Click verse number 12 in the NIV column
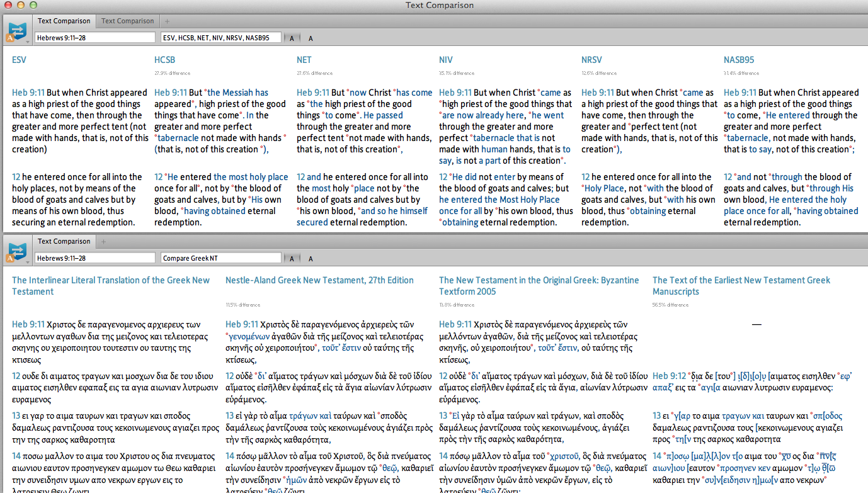Screen dimensions: 868x493 tap(443, 177)
